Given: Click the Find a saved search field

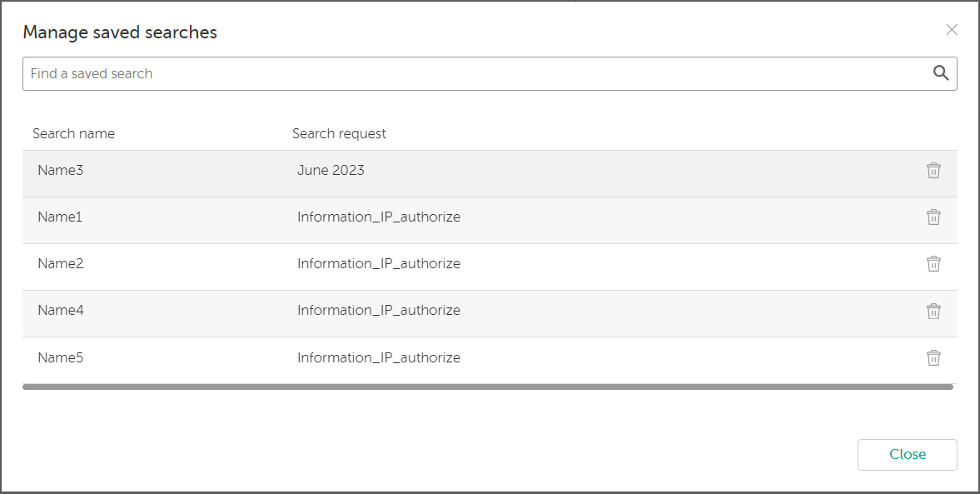Looking at the screenshot, I should click(x=333, y=73).
